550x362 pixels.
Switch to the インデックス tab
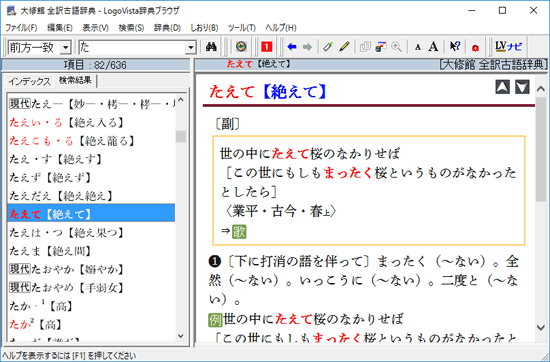pyautogui.click(x=29, y=81)
